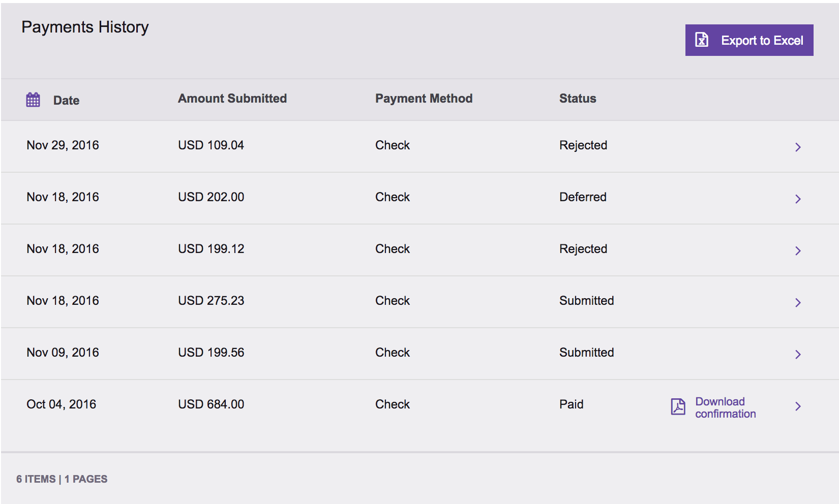Click the Payments History title
Viewport: 839px width, 504px height.
tap(84, 26)
